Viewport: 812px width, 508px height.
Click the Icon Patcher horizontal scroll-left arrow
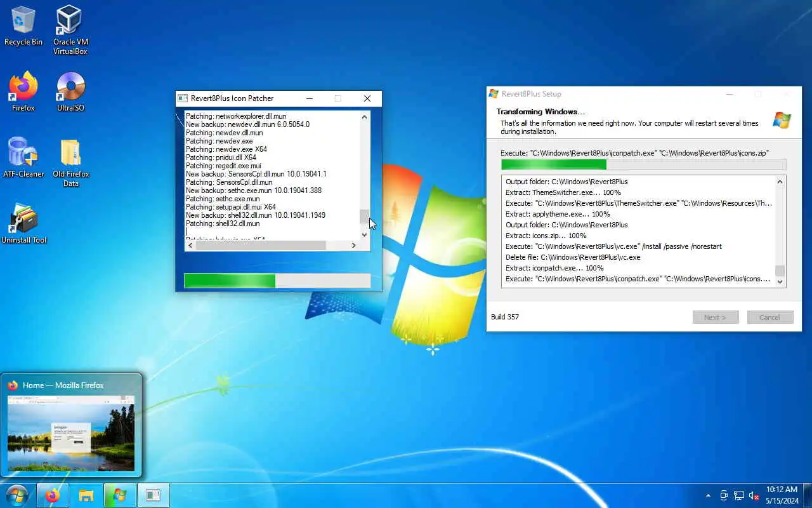click(190, 245)
